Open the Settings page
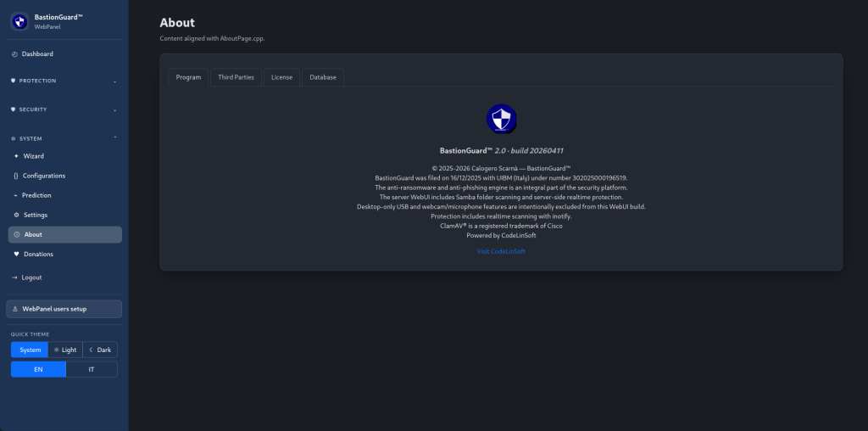The width and height of the screenshot is (868, 431). click(64, 215)
